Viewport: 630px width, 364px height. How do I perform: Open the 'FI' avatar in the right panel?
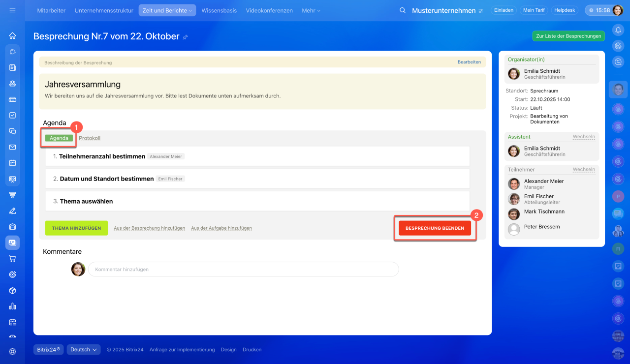[618, 249]
